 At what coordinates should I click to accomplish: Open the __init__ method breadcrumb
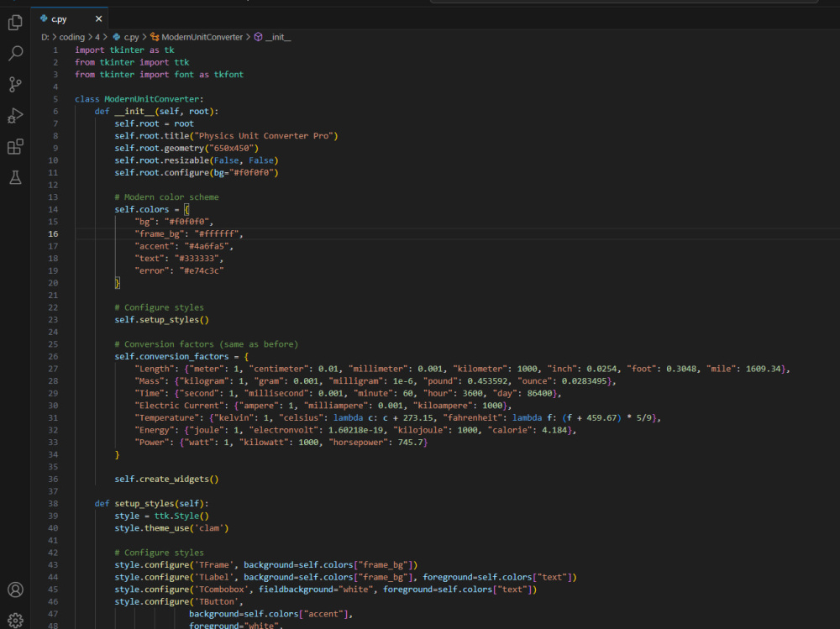tap(278, 37)
